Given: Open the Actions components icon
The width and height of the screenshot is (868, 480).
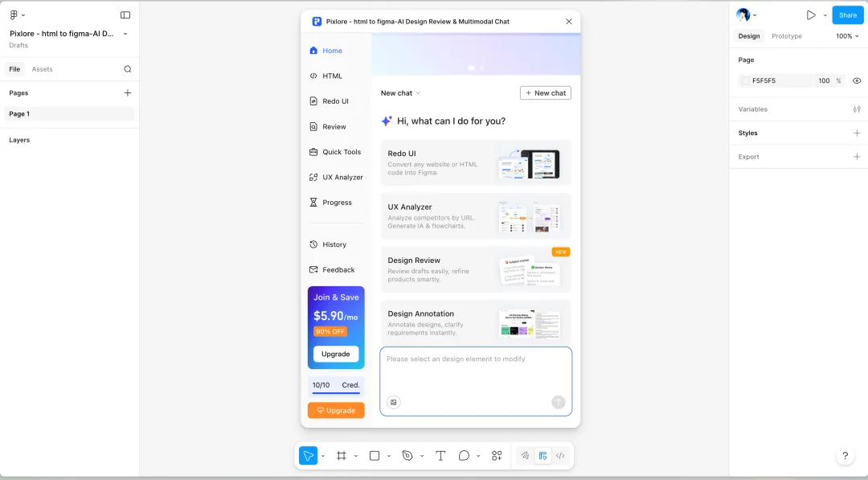Looking at the screenshot, I should [497, 456].
